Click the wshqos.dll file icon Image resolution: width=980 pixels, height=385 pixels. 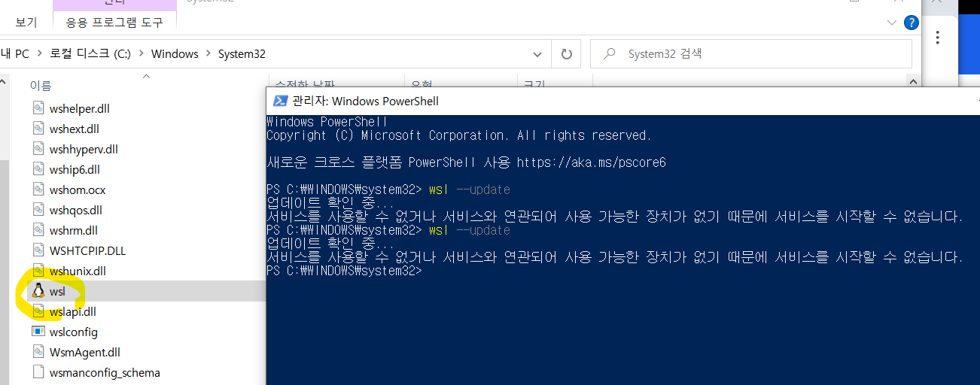pos(38,210)
